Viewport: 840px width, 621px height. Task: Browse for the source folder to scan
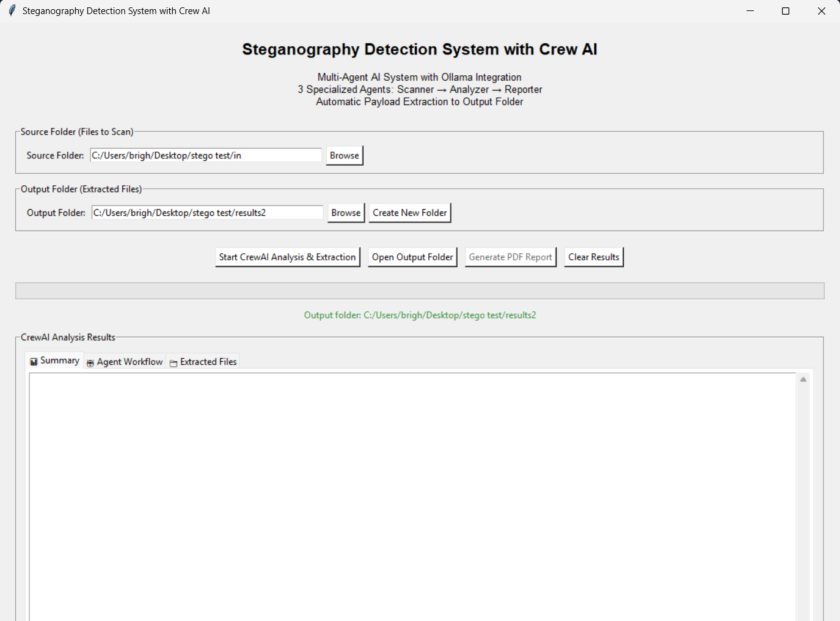click(x=344, y=155)
